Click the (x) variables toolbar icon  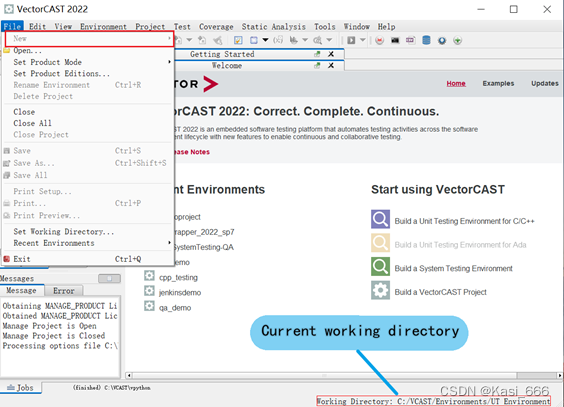tap(278, 40)
